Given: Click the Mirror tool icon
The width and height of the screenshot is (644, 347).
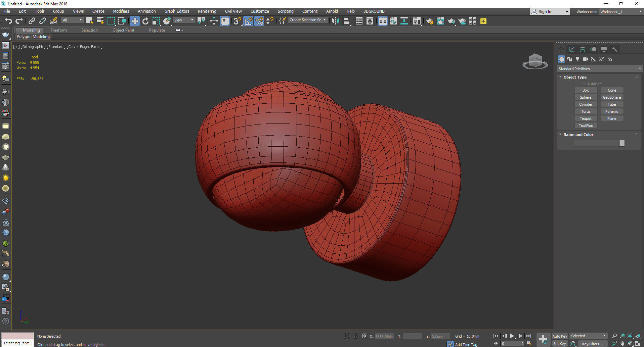Looking at the screenshot, I should [335, 21].
